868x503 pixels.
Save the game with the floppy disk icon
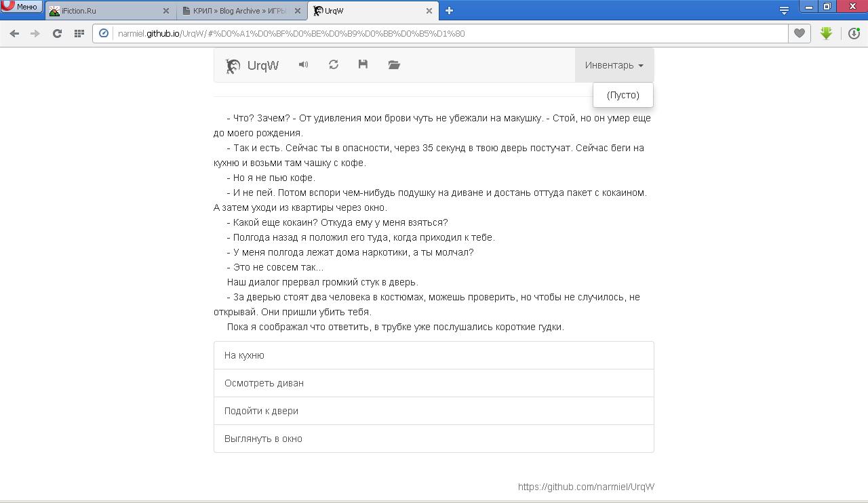pyautogui.click(x=363, y=64)
